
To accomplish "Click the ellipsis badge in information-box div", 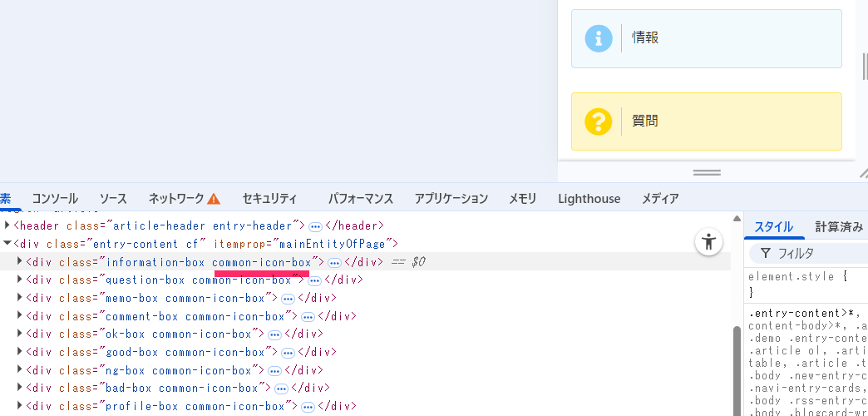I will [x=334, y=263].
